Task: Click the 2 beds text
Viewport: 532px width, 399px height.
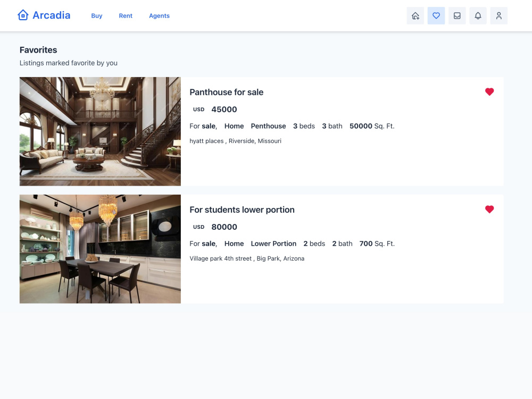Action: click(x=314, y=244)
